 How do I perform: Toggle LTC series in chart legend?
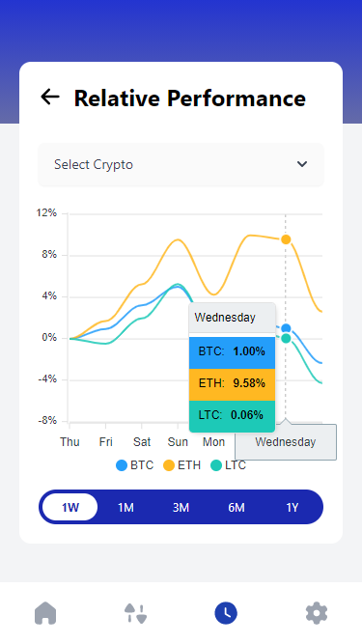pos(228,465)
